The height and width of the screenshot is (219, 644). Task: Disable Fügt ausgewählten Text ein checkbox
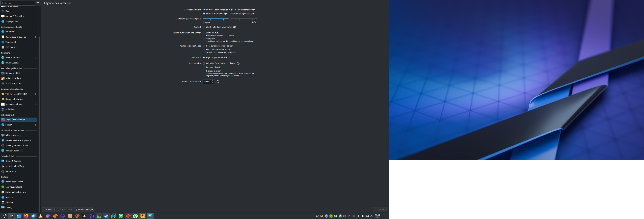pyautogui.click(x=204, y=58)
